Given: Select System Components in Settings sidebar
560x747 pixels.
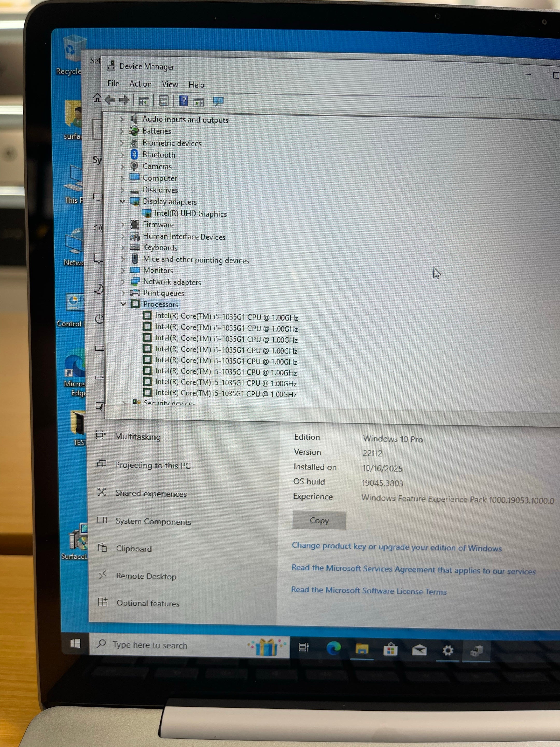Looking at the screenshot, I should tap(153, 521).
